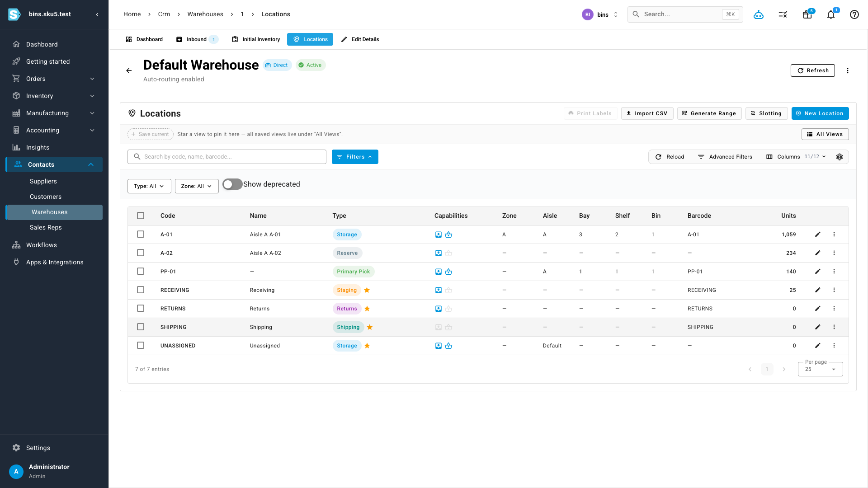
Task: Click the global Search box
Action: (685, 14)
